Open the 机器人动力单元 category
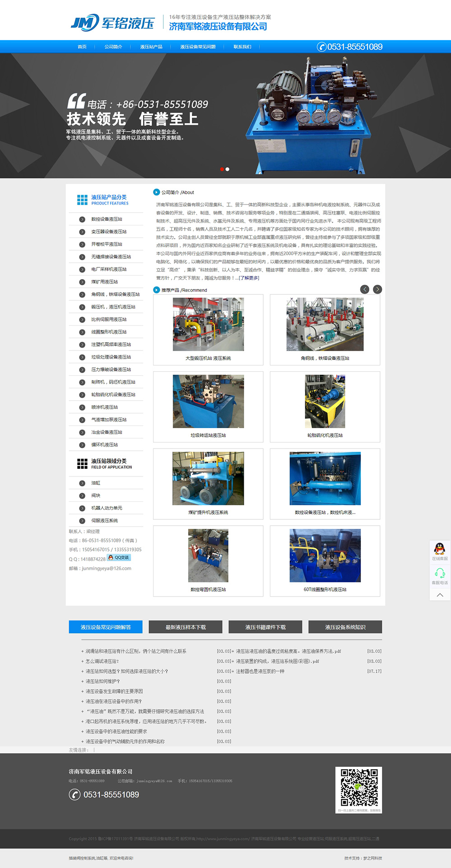The height and width of the screenshot is (868, 451). click(107, 508)
